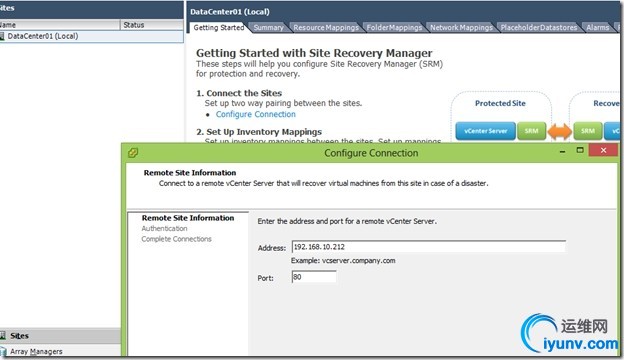Click the Address input field
The height and width of the screenshot is (360, 624).
pyautogui.click(x=428, y=247)
